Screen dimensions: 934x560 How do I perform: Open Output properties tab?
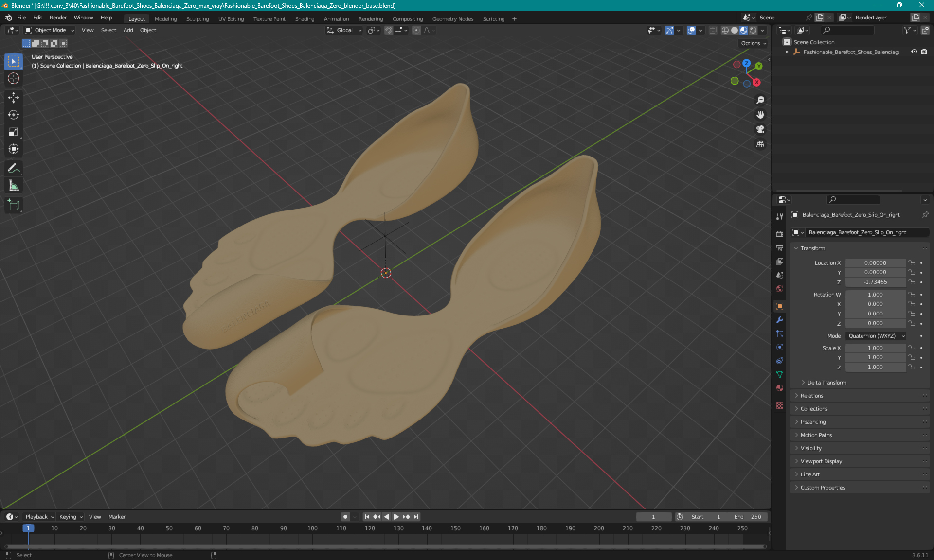point(780,247)
